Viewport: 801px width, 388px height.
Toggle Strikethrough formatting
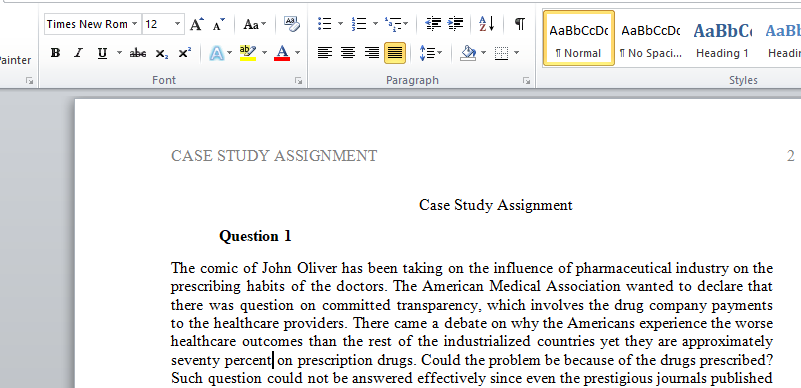[137, 53]
